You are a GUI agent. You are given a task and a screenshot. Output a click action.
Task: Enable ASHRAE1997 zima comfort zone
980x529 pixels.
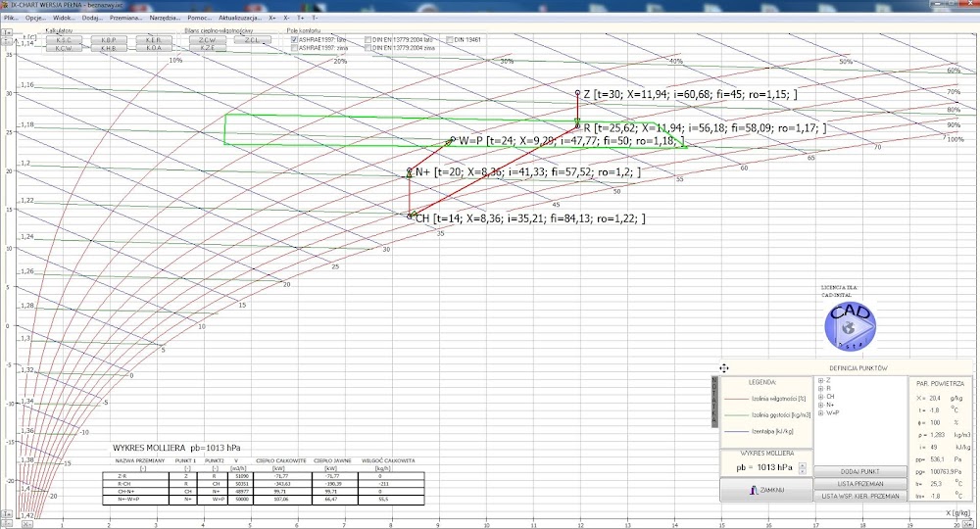click(294, 47)
